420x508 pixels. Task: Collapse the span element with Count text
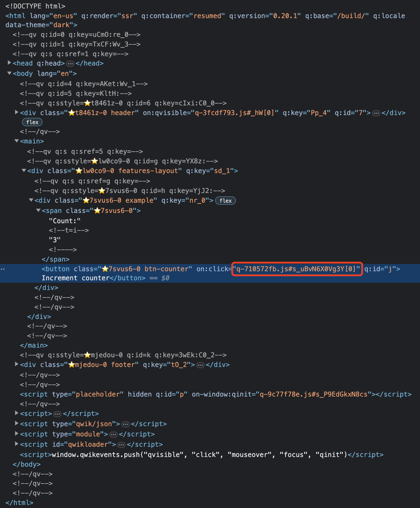pos(38,211)
